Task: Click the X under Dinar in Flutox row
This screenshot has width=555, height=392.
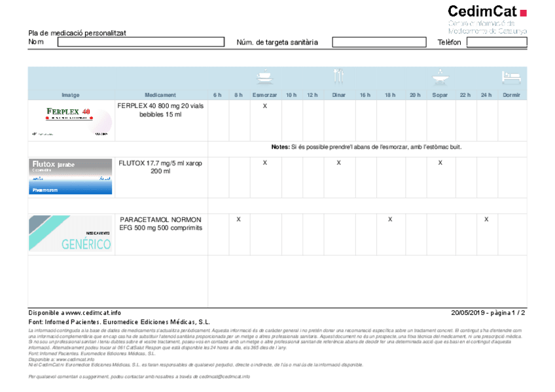Action: click(x=339, y=163)
